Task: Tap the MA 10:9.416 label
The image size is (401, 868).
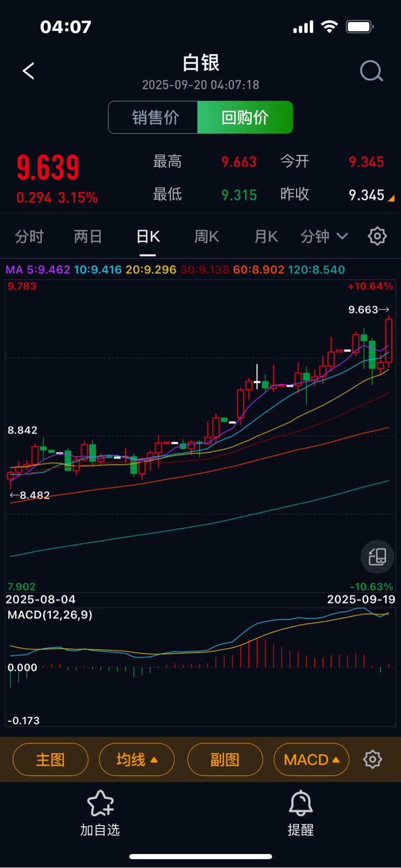Action: click(x=98, y=270)
